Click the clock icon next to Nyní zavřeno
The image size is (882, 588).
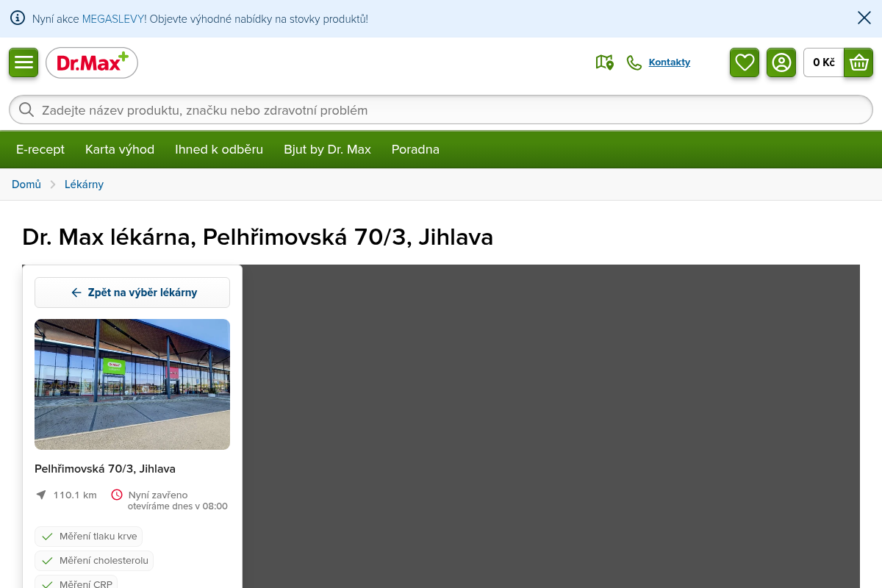(117, 495)
